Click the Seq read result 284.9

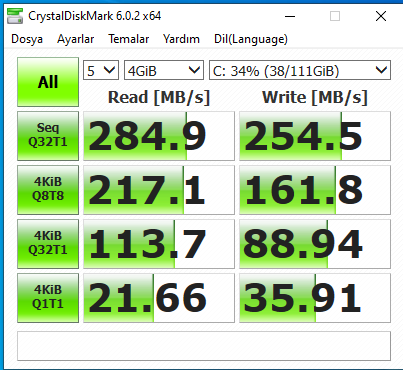point(159,136)
